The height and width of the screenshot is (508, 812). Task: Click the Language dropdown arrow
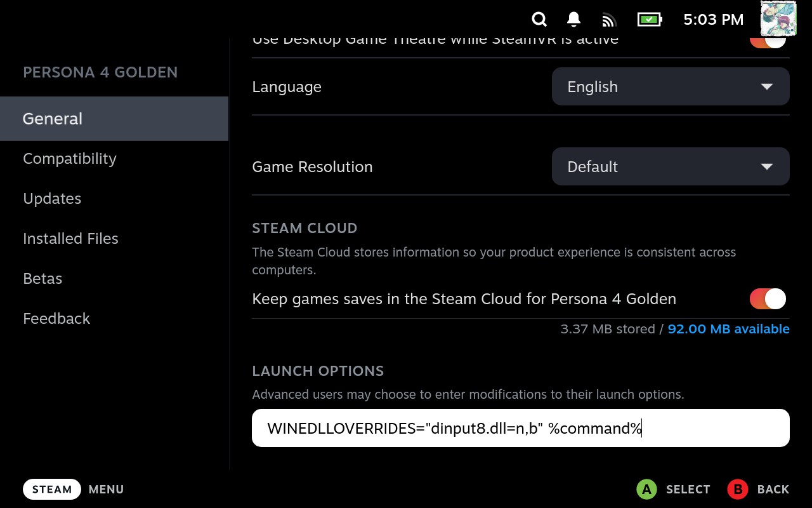(x=766, y=86)
